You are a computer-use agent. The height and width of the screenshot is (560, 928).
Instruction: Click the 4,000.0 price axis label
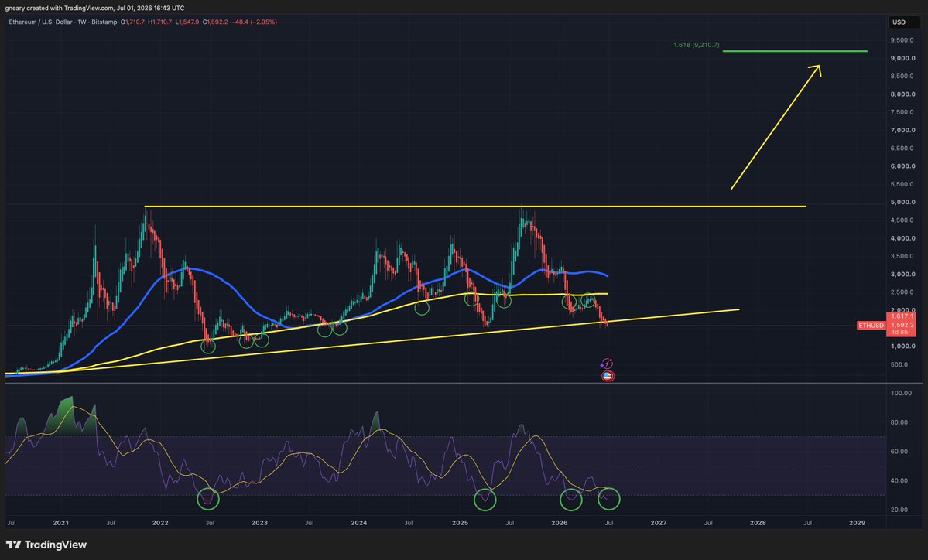(902, 238)
